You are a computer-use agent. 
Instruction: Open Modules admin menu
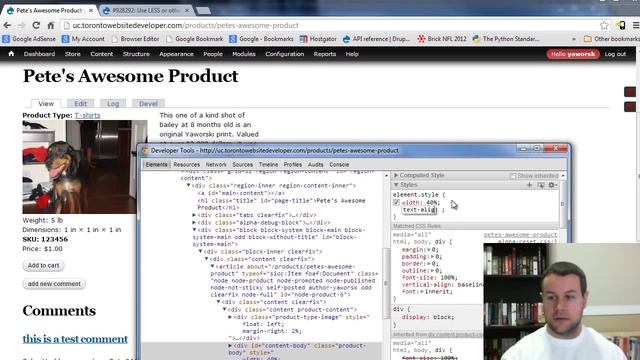tap(244, 54)
